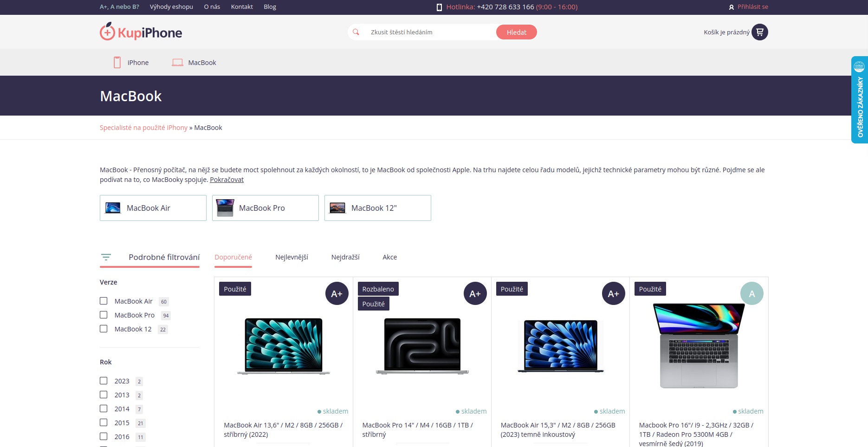Open the Ověřeno zákazníky badge
The height and width of the screenshot is (447, 868).
point(859,100)
